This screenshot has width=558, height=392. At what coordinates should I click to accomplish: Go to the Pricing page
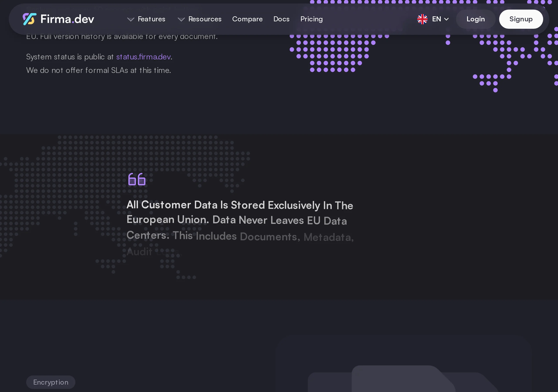click(311, 19)
